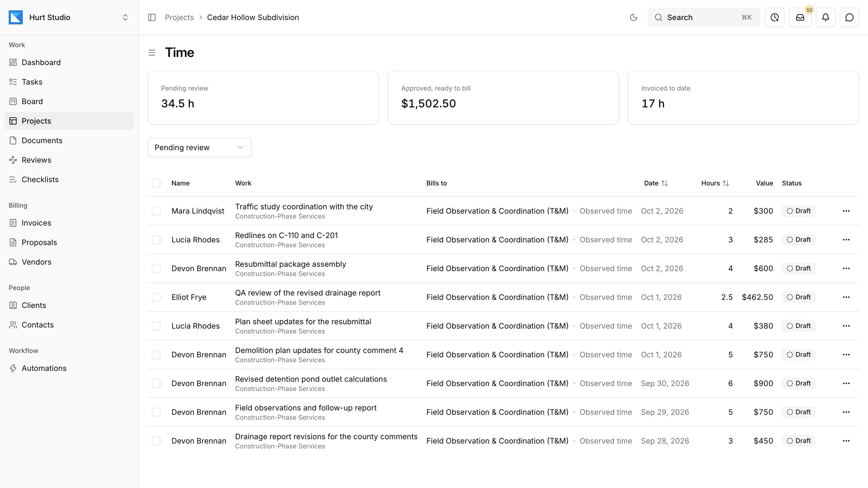Click the Contacts people icon
The height and width of the screenshot is (488, 868).
[13, 325]
